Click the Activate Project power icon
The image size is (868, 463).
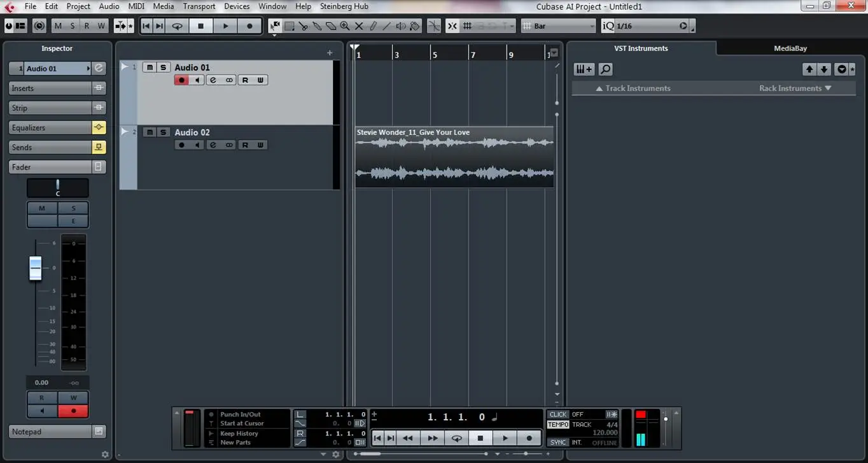9,26
